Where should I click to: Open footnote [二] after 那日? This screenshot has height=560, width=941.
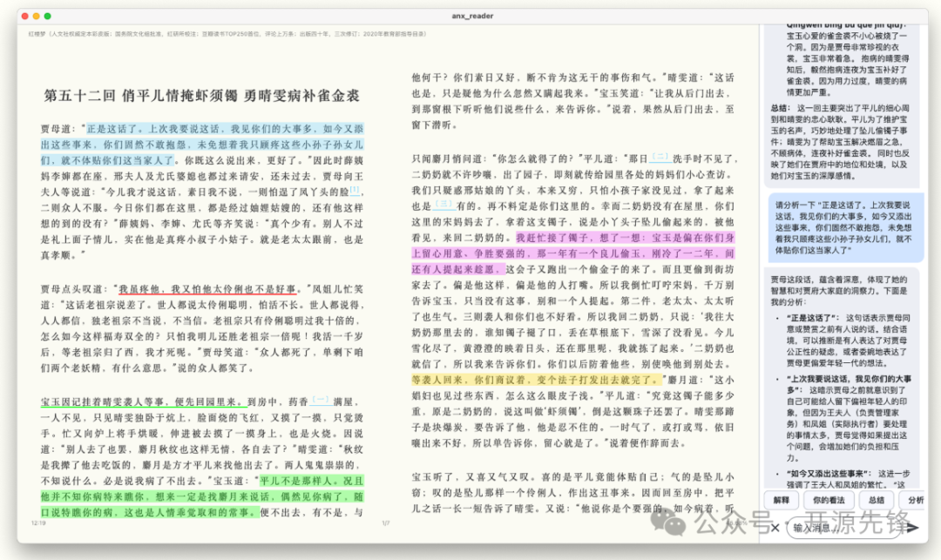tap(660, 157)
